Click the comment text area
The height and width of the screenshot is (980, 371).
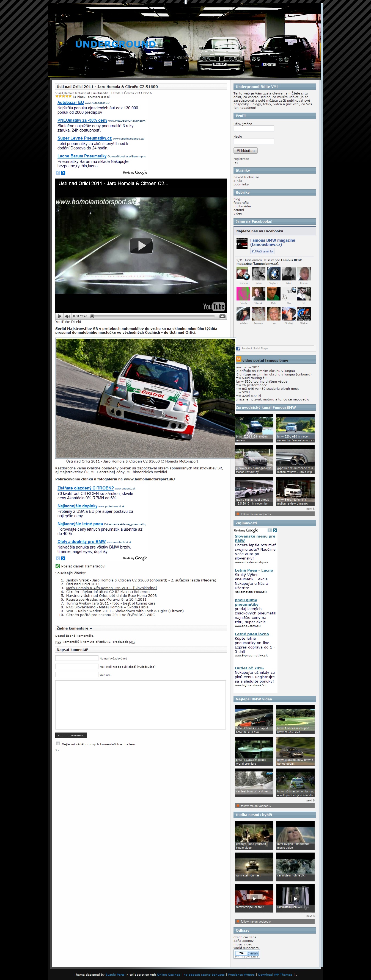click(140, 705)
